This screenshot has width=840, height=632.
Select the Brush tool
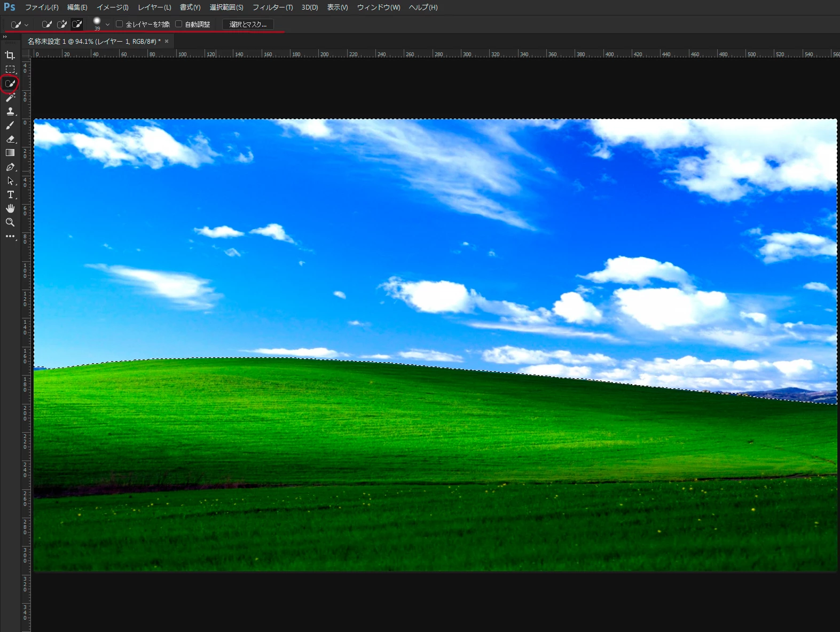click(10, 125)
